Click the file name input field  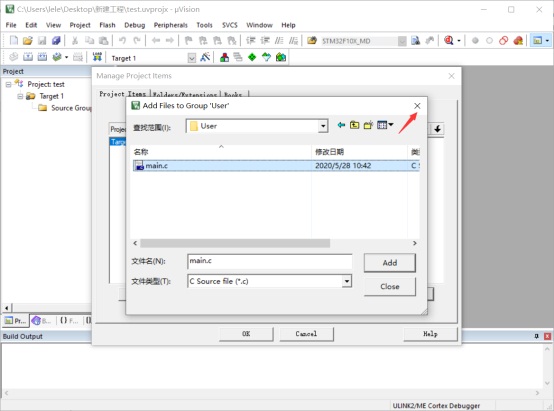270,262
